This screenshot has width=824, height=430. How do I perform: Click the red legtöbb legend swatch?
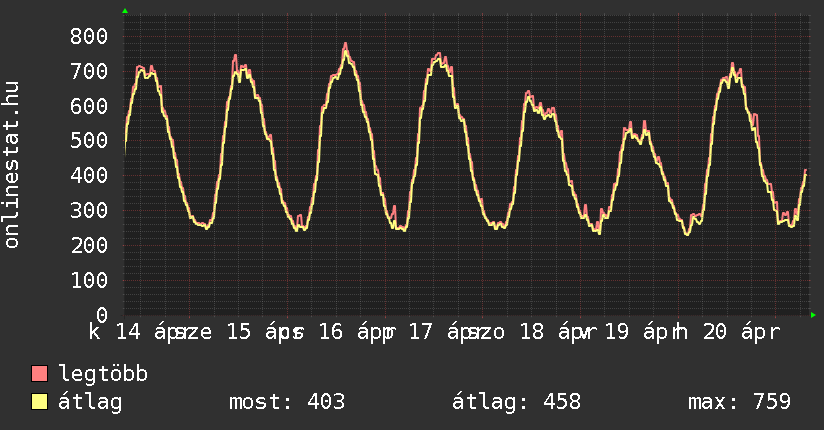pos(40,375)
